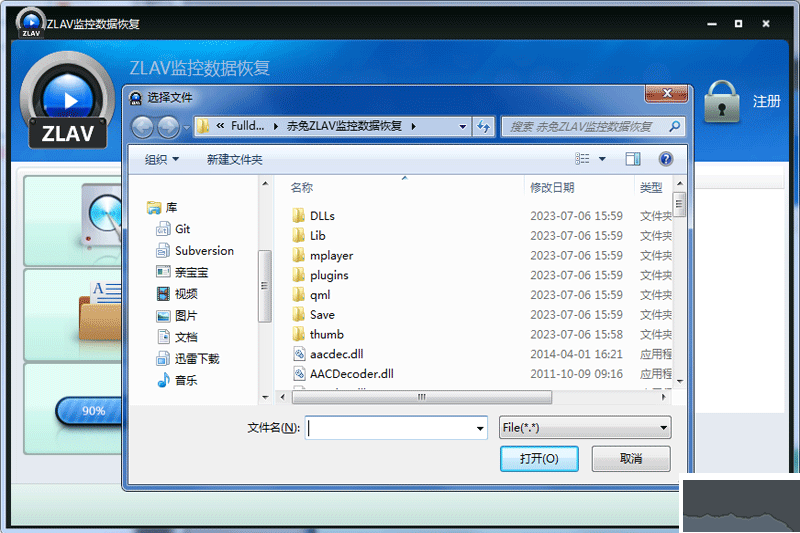Image resolution: width=800 pixels, height=533 pixels.
Task: Open the File(*.*) file type dropdown
Action: [585, 427]
